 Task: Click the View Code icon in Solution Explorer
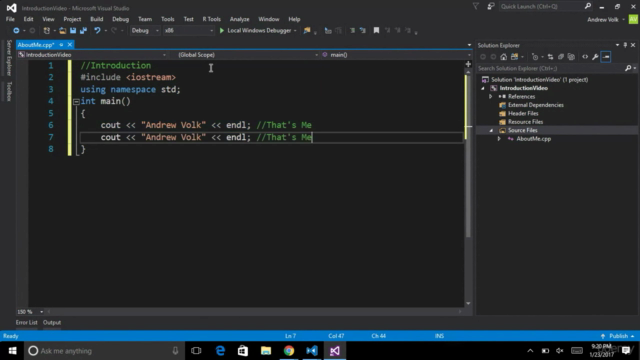coord(585,57)
